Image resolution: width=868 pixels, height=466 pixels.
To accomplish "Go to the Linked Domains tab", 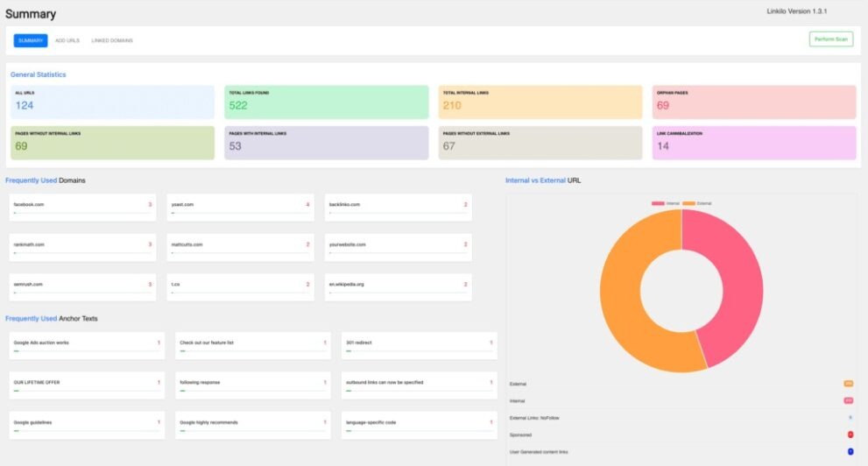I will pyautogui.click(x=112, y=40).
